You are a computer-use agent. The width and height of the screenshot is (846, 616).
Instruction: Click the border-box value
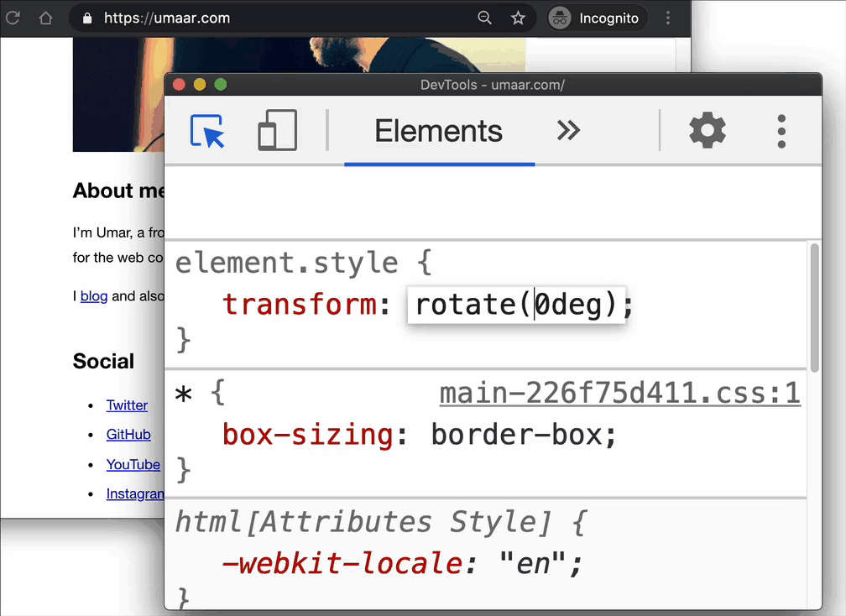[517, 435]
